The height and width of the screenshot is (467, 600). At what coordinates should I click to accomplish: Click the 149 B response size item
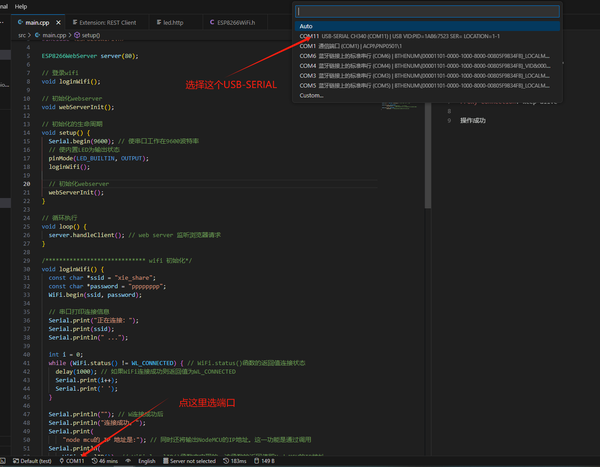(x=264, y=461)
